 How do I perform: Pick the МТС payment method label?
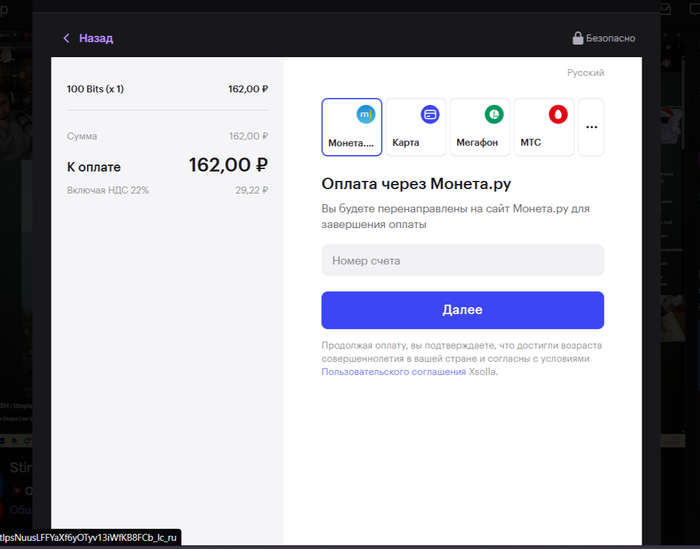[530, 143]
